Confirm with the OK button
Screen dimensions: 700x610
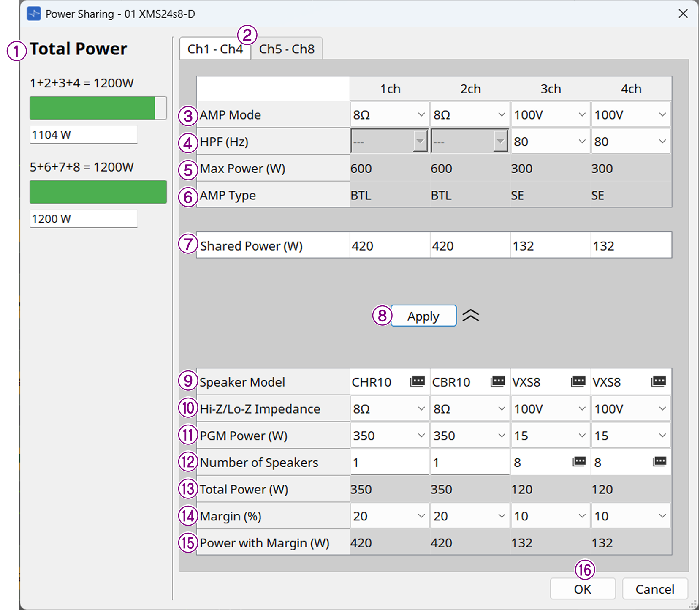click(583, 588)
